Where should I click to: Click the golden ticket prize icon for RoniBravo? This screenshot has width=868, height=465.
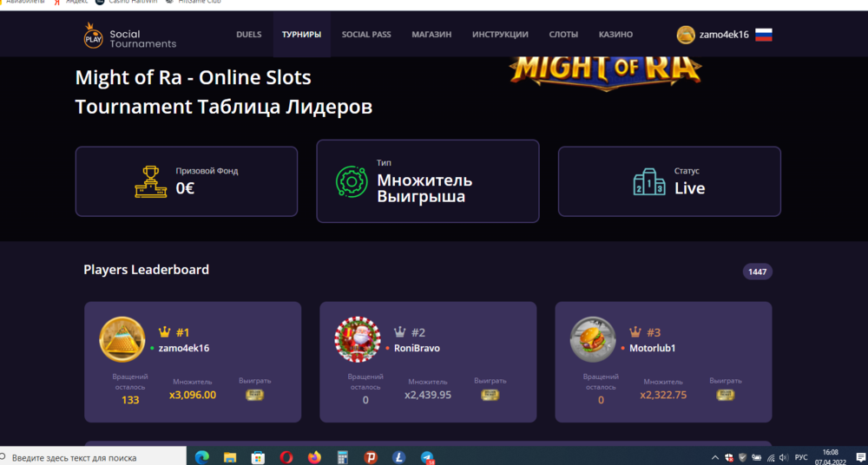point(490,395)
